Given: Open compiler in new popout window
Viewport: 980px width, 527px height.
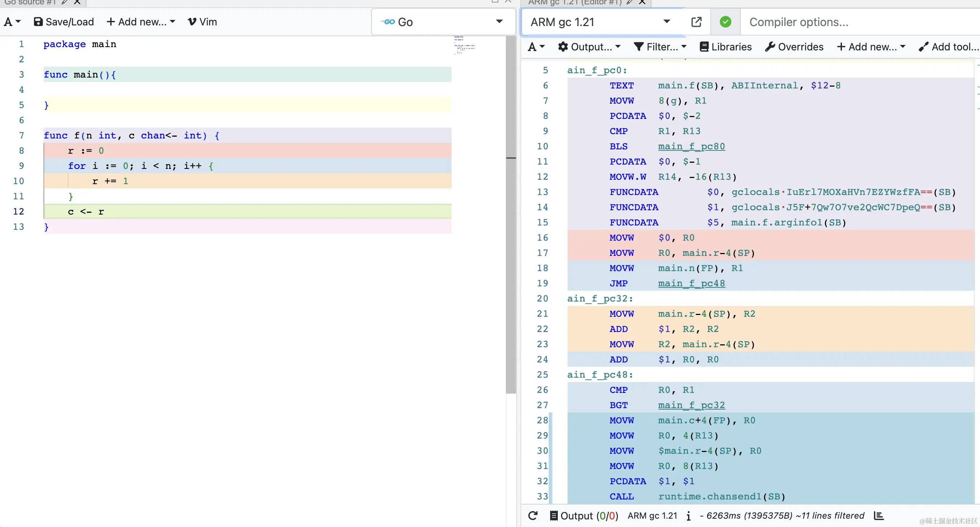Looking at the screenshot, I should click(x=696, y=22).
